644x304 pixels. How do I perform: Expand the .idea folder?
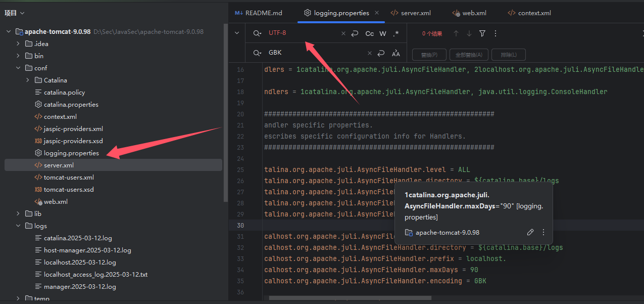pos(18,44)
